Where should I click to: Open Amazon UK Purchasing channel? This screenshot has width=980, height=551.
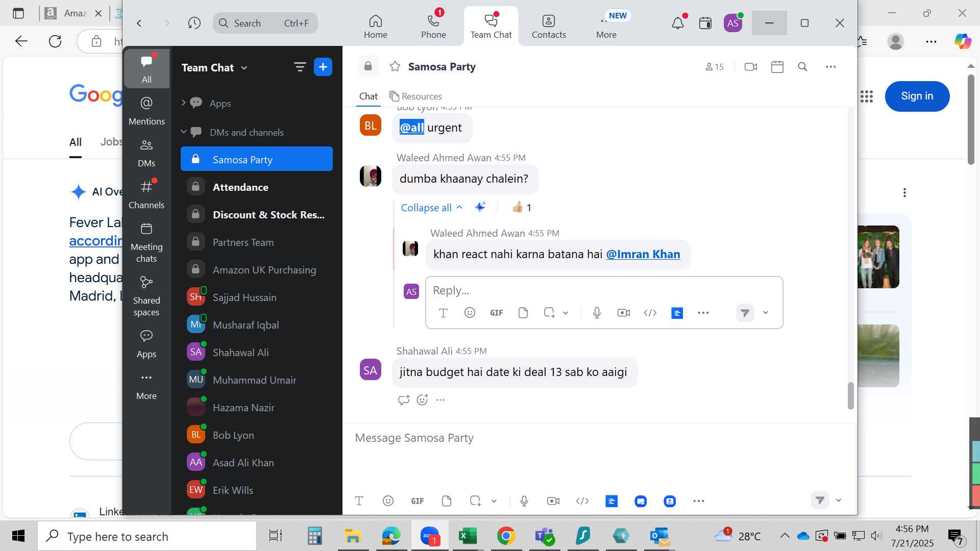(257, 270)
